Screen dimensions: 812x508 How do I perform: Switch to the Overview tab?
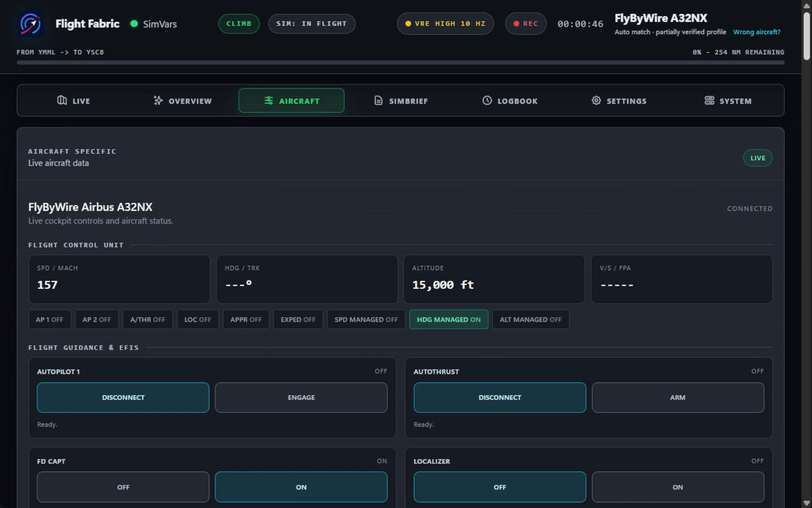(x=182, y=101)
